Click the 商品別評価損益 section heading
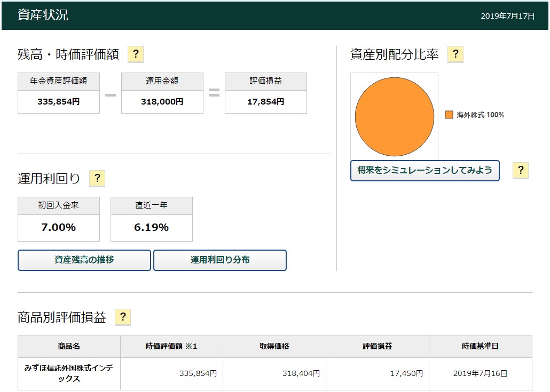This screenshot has height=392, width=550. coord(62,317)
